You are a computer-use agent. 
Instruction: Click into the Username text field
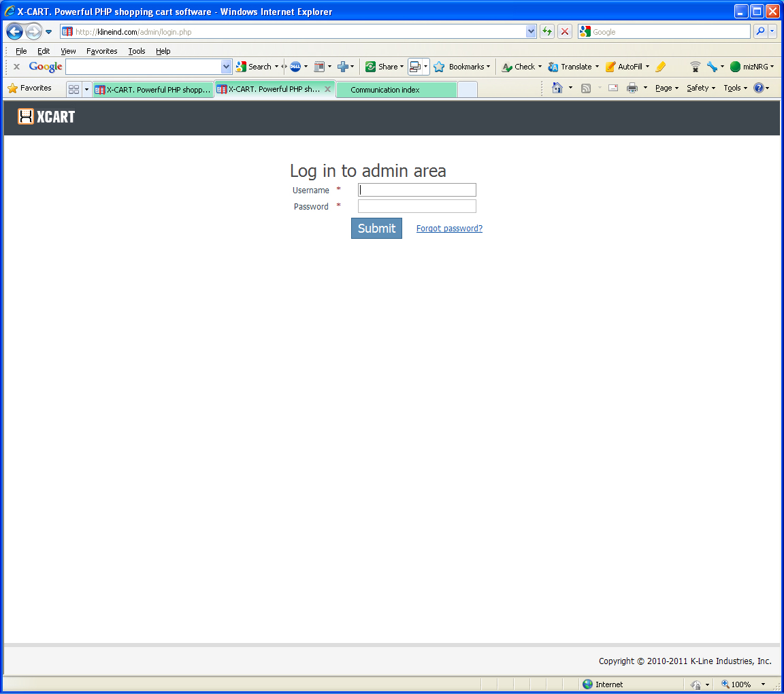pos(416,190)
